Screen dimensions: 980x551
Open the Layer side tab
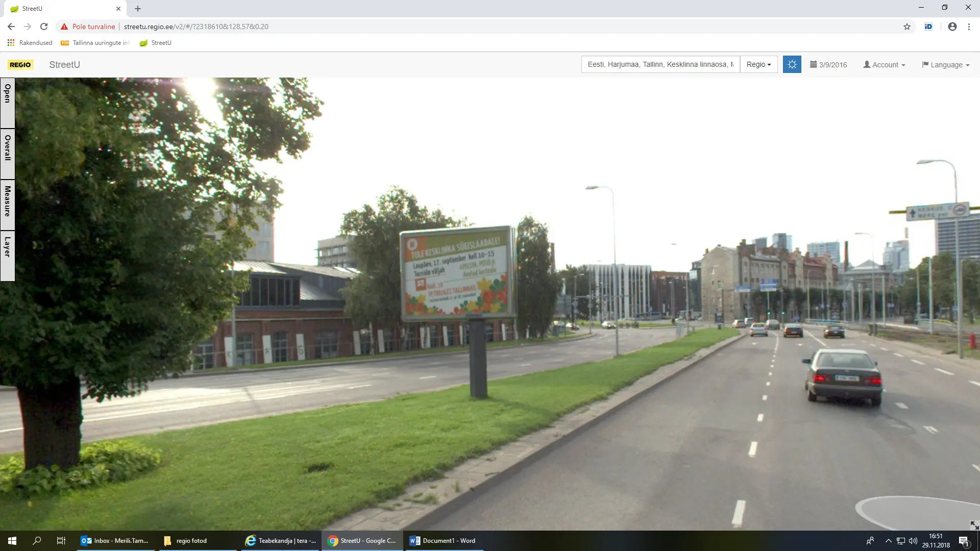tap(8, 255)
